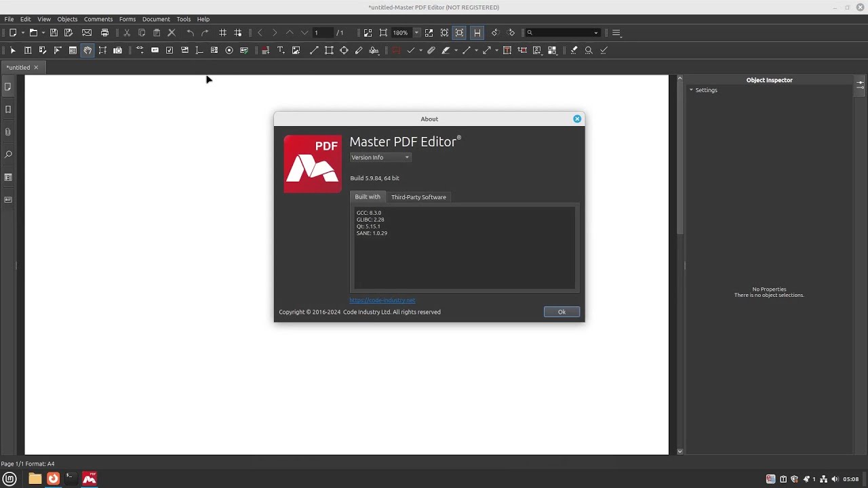
Task: Toggle the grid display
Action: tap(222, 33)
